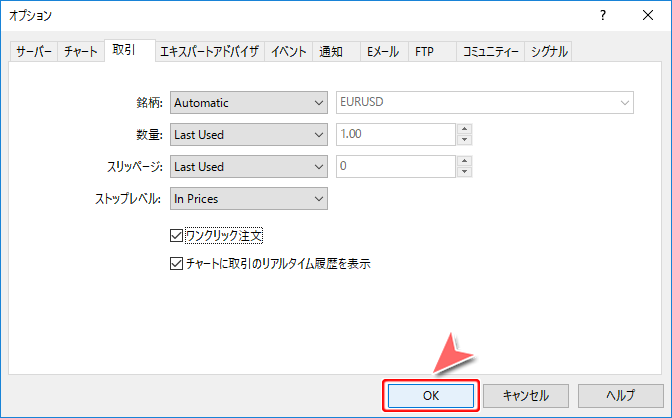Expand the 数量 Last Used dropdown
This screenshot has width=672, height=418.
tap(249, 135)
